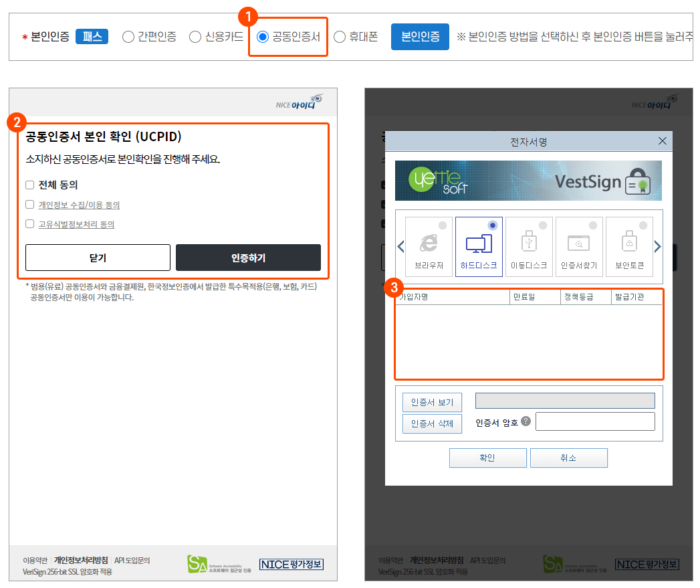This screenshot has width=700, height=588.
Task: Show previous certificate locations with left chevron
Action: [x=400, y=247]
